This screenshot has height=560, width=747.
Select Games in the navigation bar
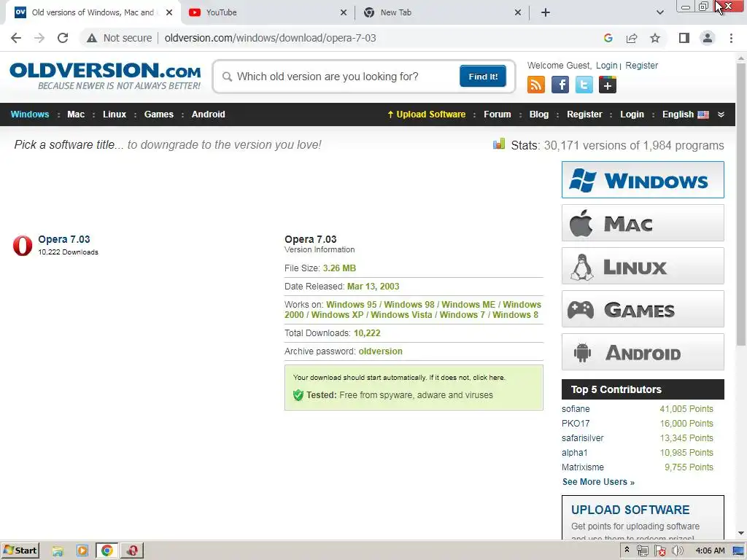point(158,114)
